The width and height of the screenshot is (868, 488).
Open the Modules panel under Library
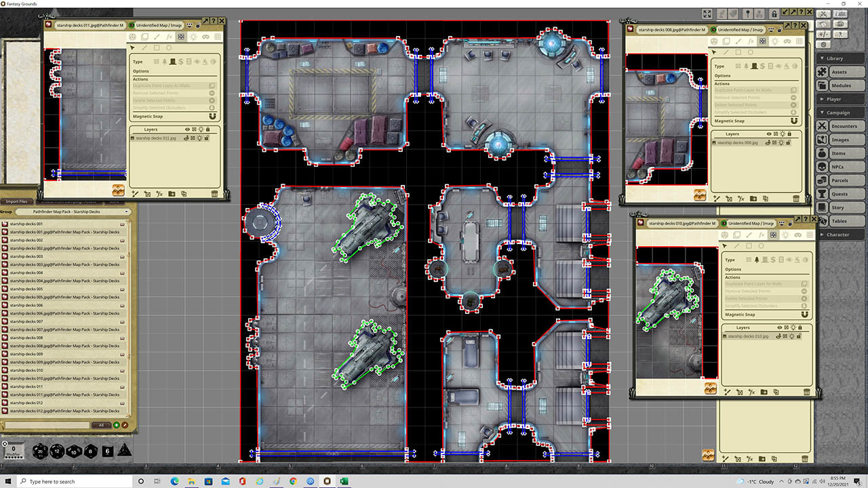click(841, 85)
